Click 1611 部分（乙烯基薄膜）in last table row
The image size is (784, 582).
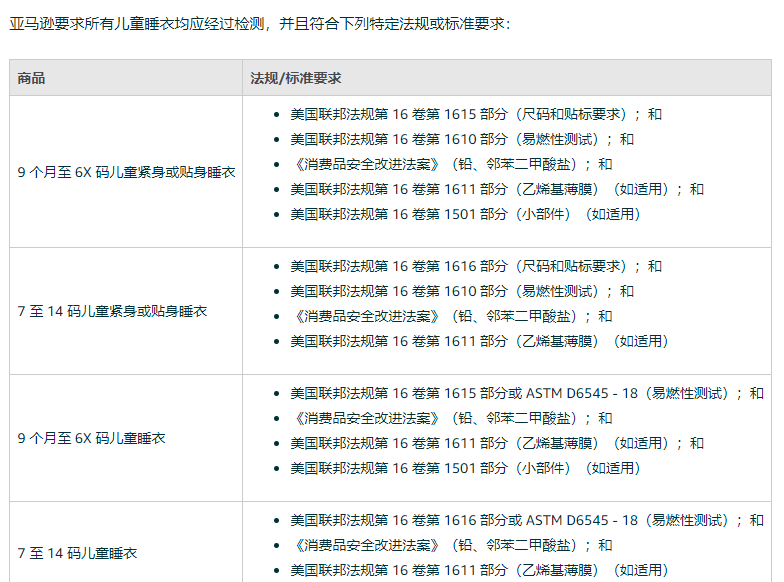click(x=479, y=570)
